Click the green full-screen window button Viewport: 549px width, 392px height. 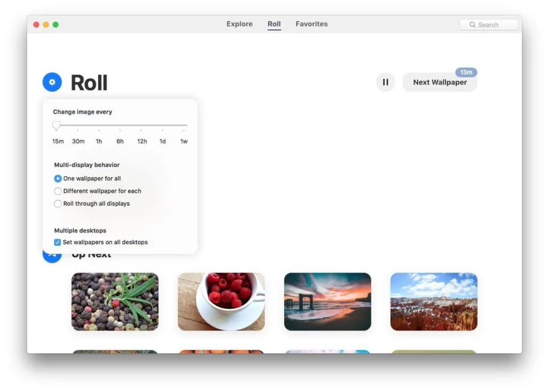(55, 25)
